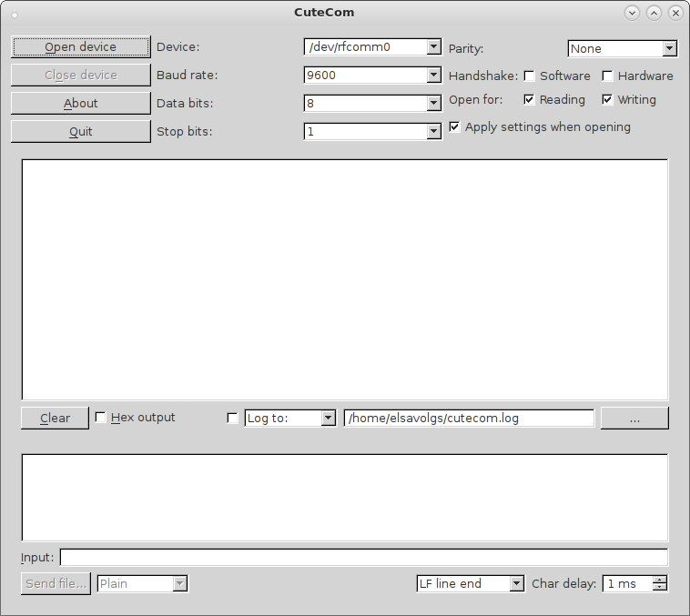Click the Open device button
690x616 pixels.
click(80, 46)
